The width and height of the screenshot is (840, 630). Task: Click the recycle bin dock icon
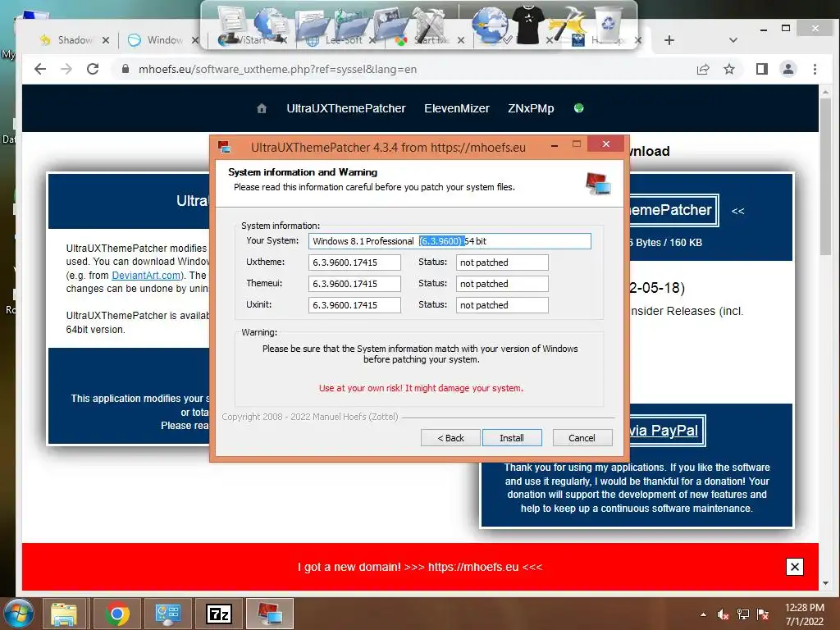(x=608, y=23)
